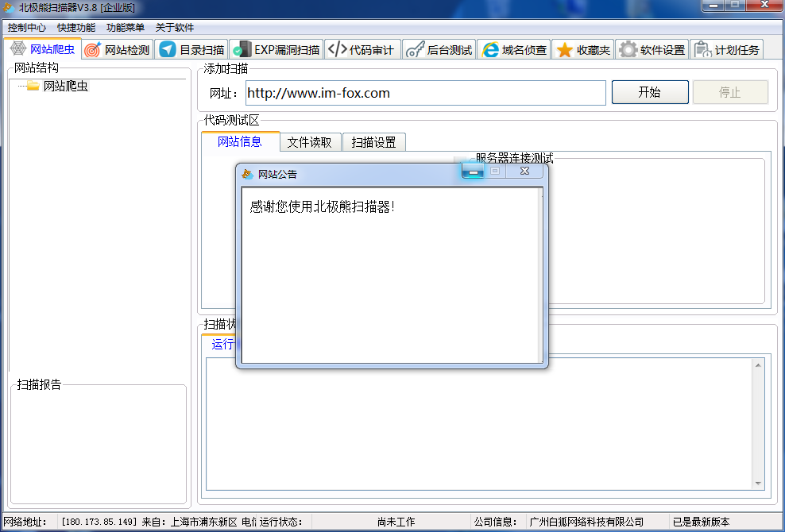
Task: Click the gear icon for 软件设置
Action: pos(628,50)
